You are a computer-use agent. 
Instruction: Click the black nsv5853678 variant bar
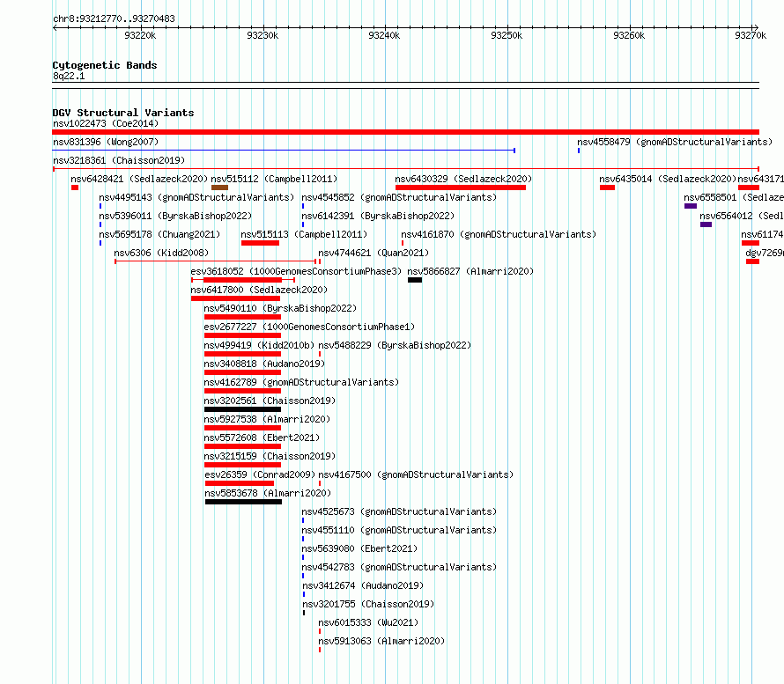(x=243, y=502)
